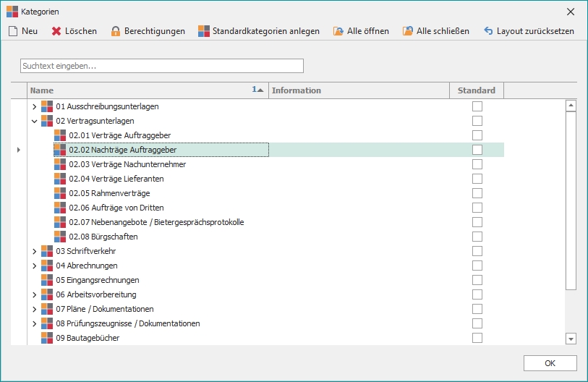588x382 pixels.
Task: Click category icon of 07 Pläne / Dokumentationen
Action: click(x=47, y=309)
